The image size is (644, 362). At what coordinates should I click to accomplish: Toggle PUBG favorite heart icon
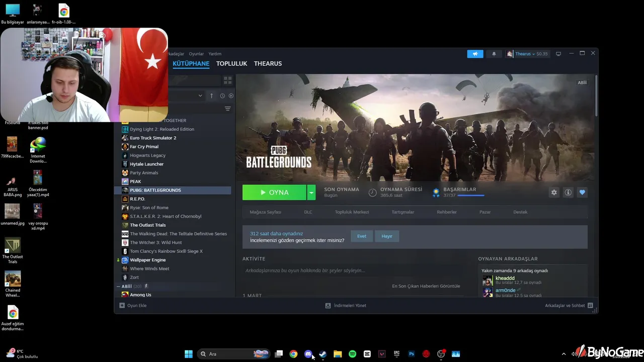[x=582, y=193]
